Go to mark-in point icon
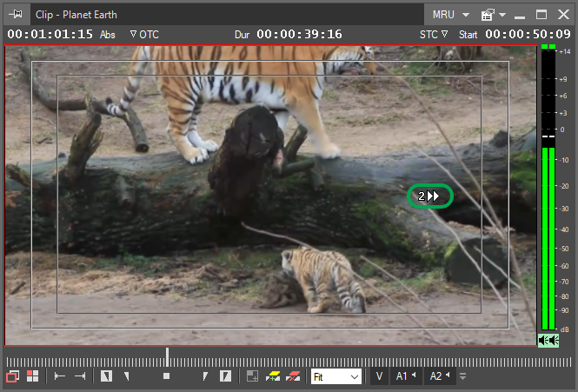The image size is (578, 392). pyautogui.click(x=60, y=376)
